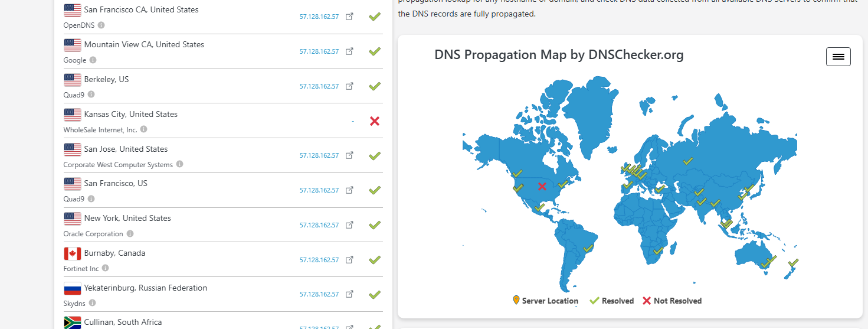868x329 pixels.
Task: Toggle the Resolved legend item
Action: coord(611,301)
